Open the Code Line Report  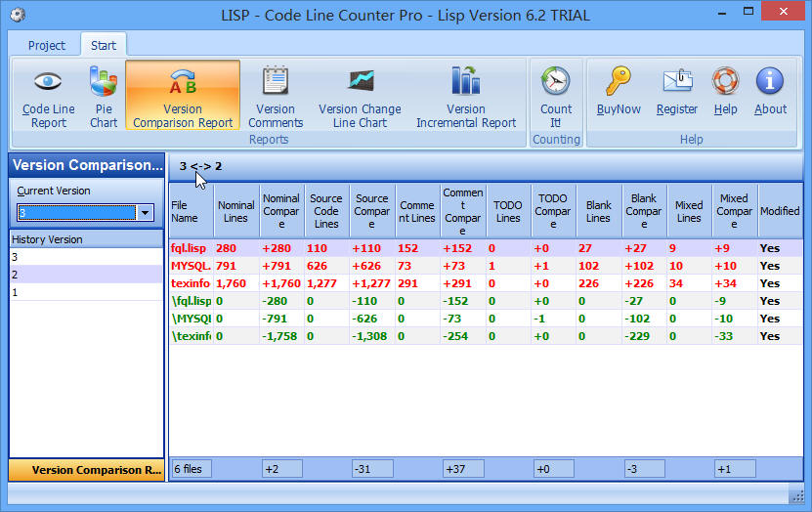click(48, 95)
